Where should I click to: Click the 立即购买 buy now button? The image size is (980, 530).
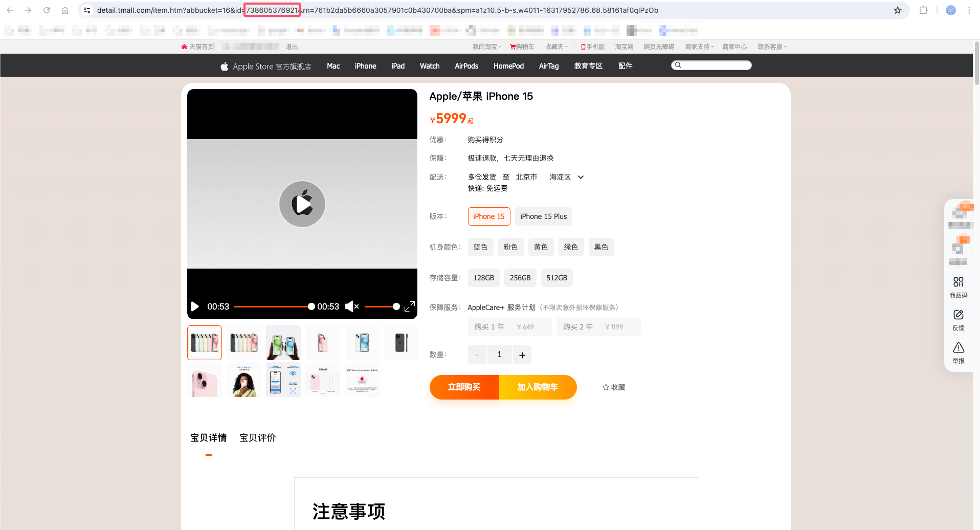pyautogui.click(x=464, y=387)
